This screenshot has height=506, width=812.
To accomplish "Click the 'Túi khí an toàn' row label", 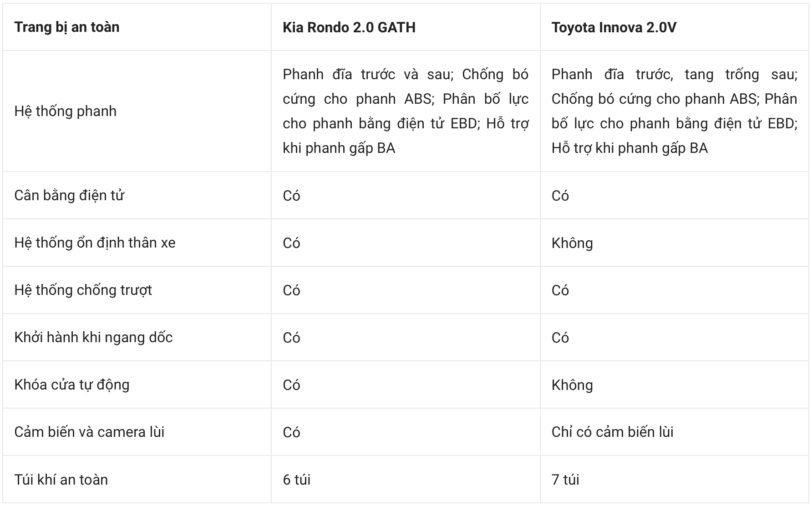I will click(61, 480).
